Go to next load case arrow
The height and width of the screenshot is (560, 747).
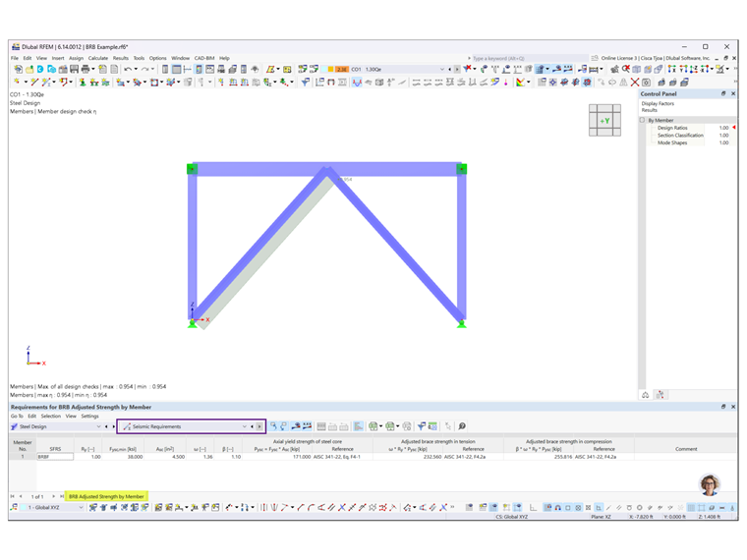[x=457, y=70]
